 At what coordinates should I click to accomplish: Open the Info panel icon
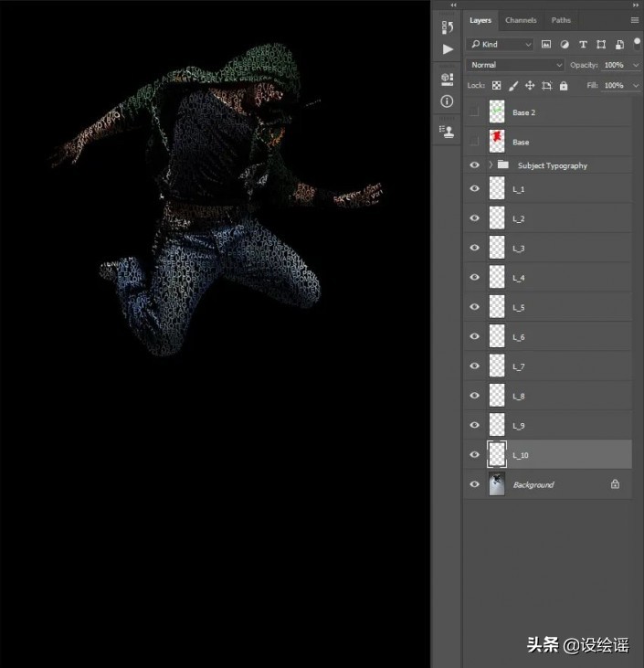pyautogui.click(x=447, y=101)
